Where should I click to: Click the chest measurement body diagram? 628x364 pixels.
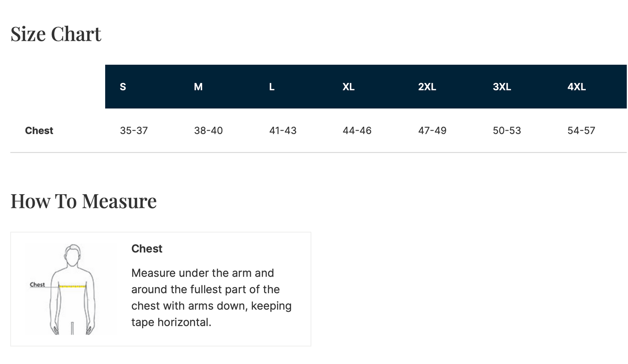[72, 289]
